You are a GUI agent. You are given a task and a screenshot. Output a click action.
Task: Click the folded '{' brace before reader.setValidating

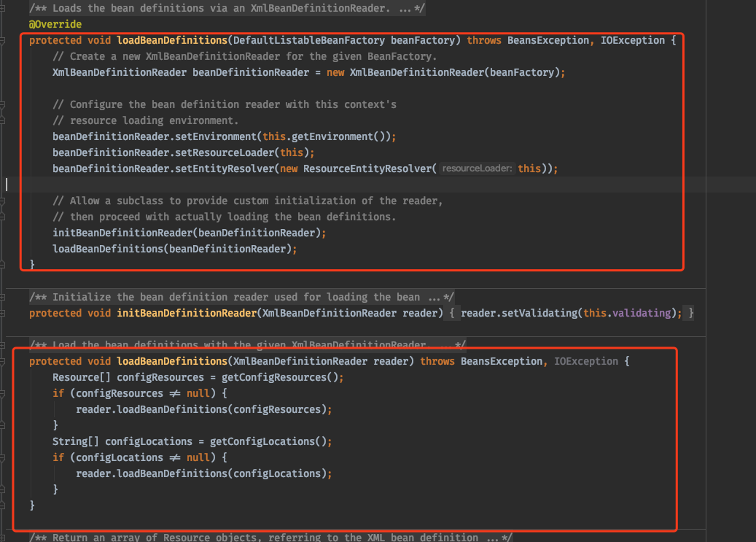[x=452, y=313]
